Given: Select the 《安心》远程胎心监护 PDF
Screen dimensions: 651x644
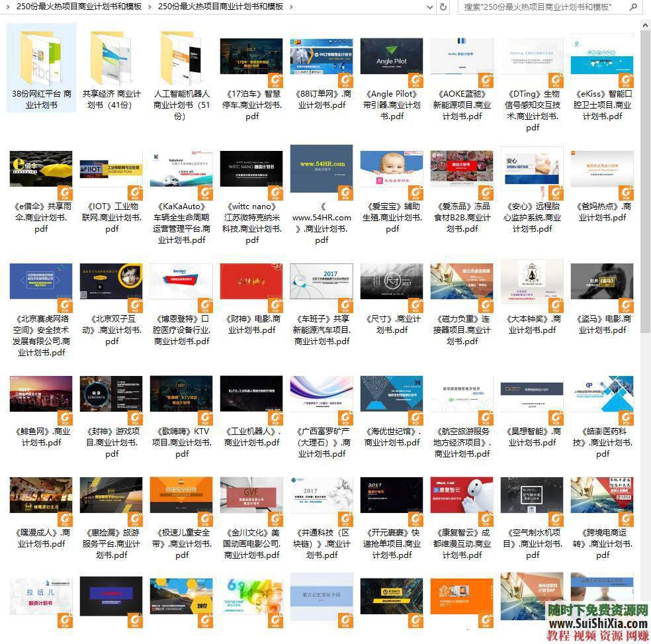Looking at the screenshot, I should (x=533, y=191).
